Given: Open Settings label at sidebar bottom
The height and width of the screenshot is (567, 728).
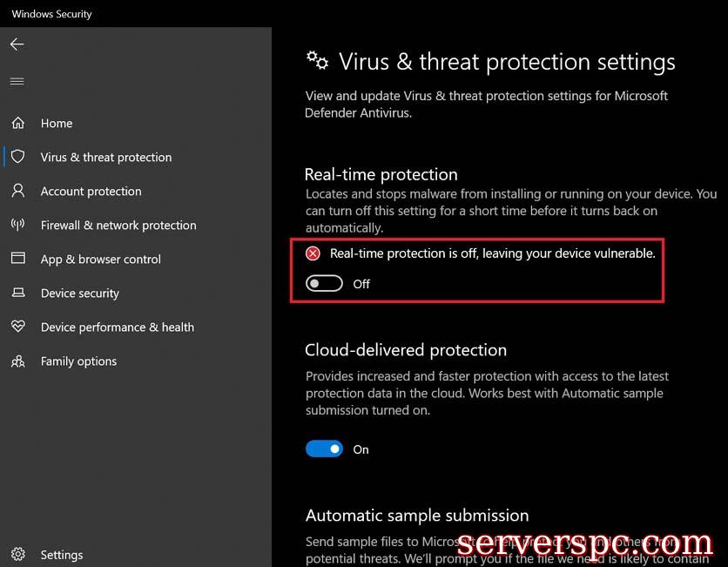Looking at the screenshot, I should tap(62, 555).
